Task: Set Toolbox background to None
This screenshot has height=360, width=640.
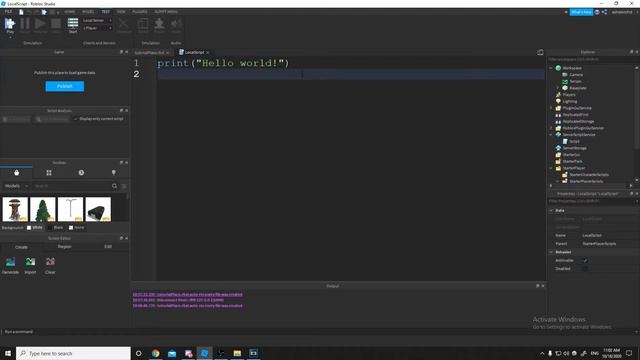Action: (76, 227)
